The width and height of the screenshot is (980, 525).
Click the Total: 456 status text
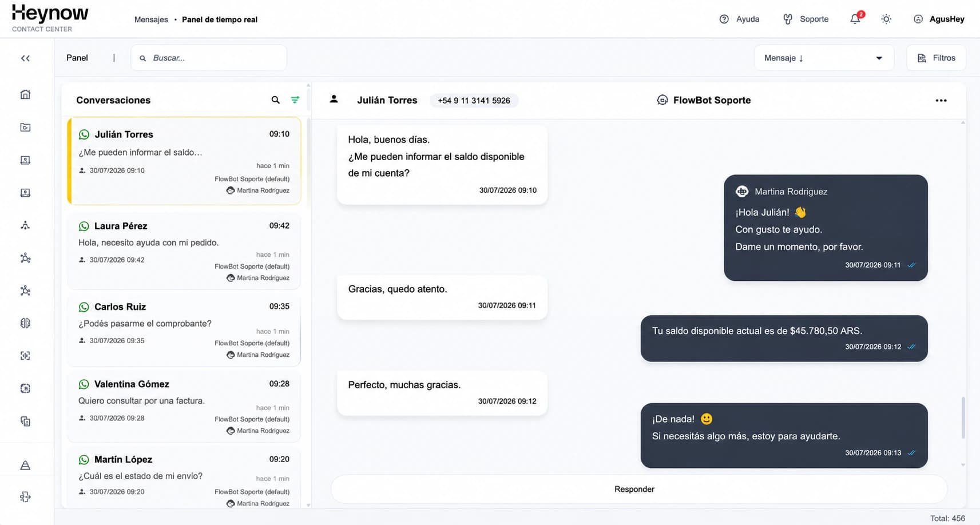(x=947, y=518)
